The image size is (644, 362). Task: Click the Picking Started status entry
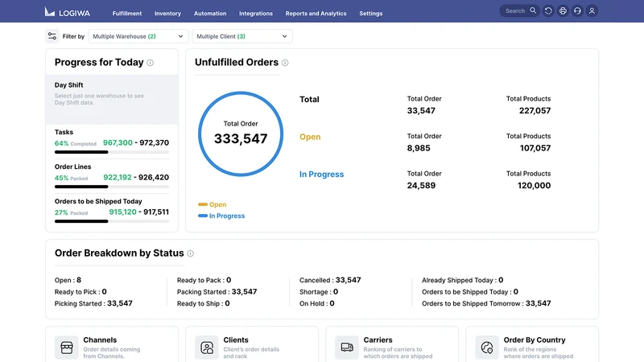point(93,303)
